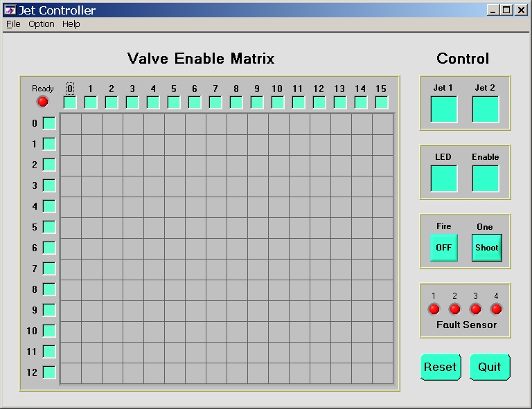
Task: Click Fault Sensor 4 red indicator
Action: click(497, 309)
